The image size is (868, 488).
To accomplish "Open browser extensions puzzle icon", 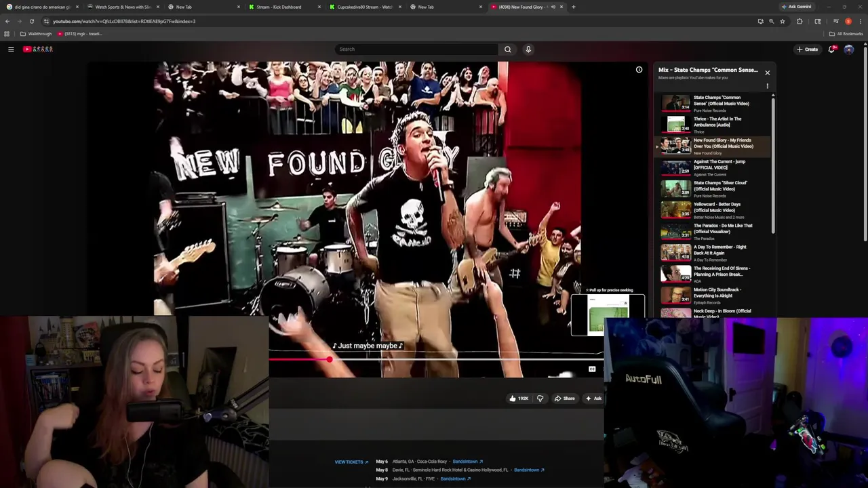I will (x=800, y=21).
